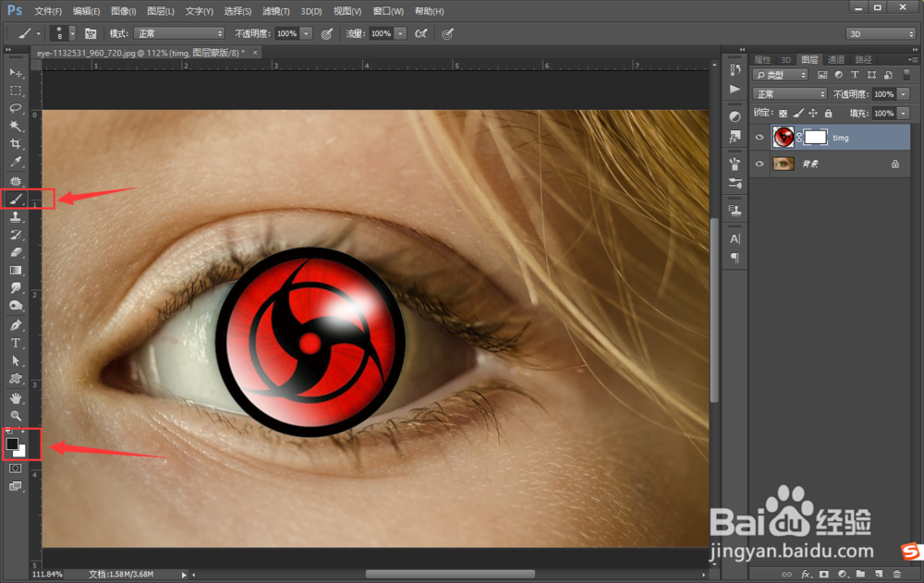This screenshot has height=583, width=924.
Task: Toggle type layer filter
Action: (855, 75)
